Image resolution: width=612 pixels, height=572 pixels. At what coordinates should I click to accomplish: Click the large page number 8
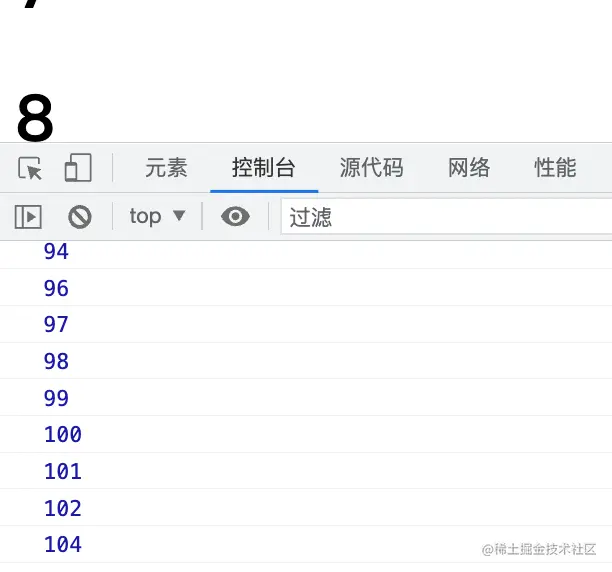tap(35, 118)
